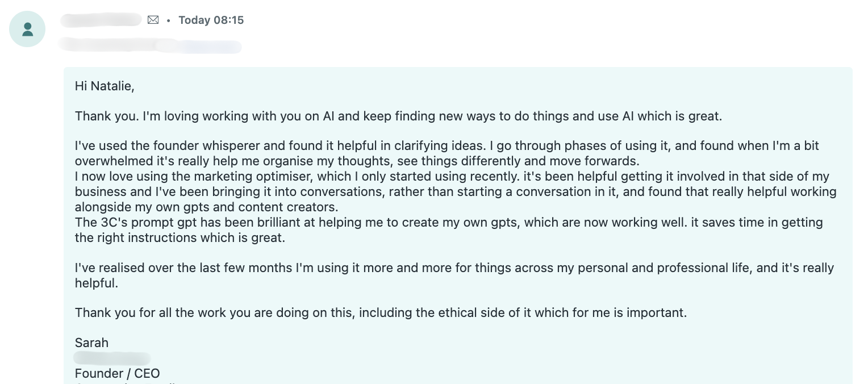Click the standalone "helpful." line
This screenshot has width=868, height=384.
point(97,283)
